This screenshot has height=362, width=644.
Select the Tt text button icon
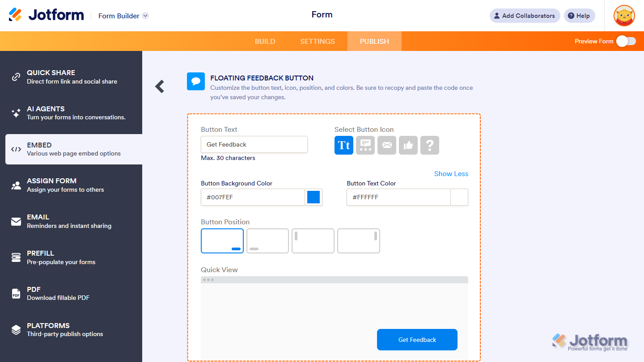[343, 145]
